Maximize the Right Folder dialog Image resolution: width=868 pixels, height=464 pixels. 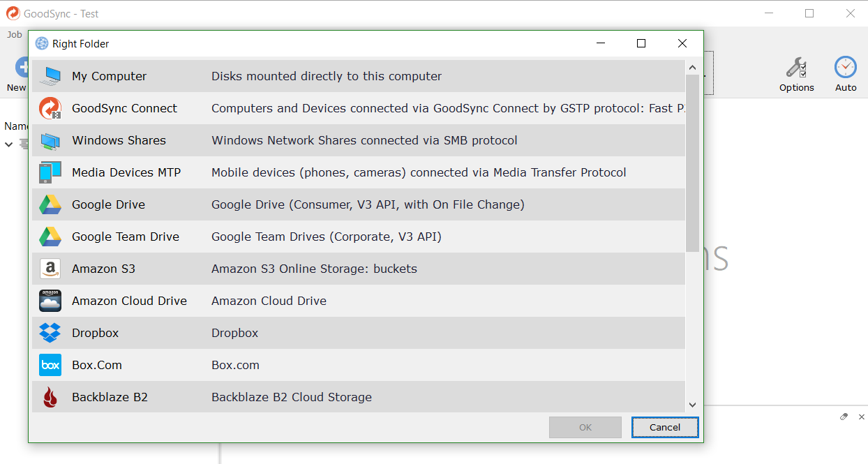pyautogui.click(x=641, y=43)
